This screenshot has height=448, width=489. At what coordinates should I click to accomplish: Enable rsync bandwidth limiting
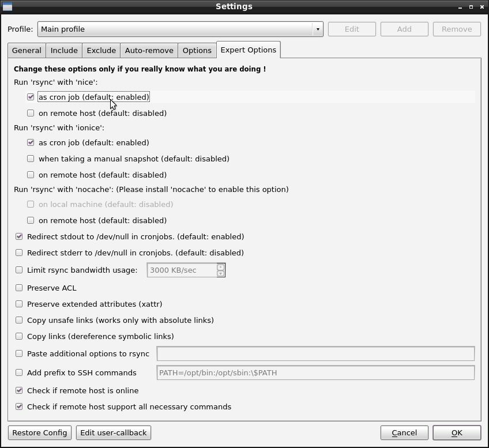(19, 270)
